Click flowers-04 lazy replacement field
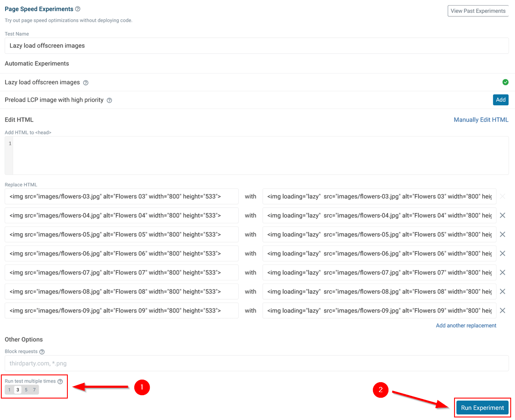The height and width of the screenshot is (420, 515). [x=379, y=216]
